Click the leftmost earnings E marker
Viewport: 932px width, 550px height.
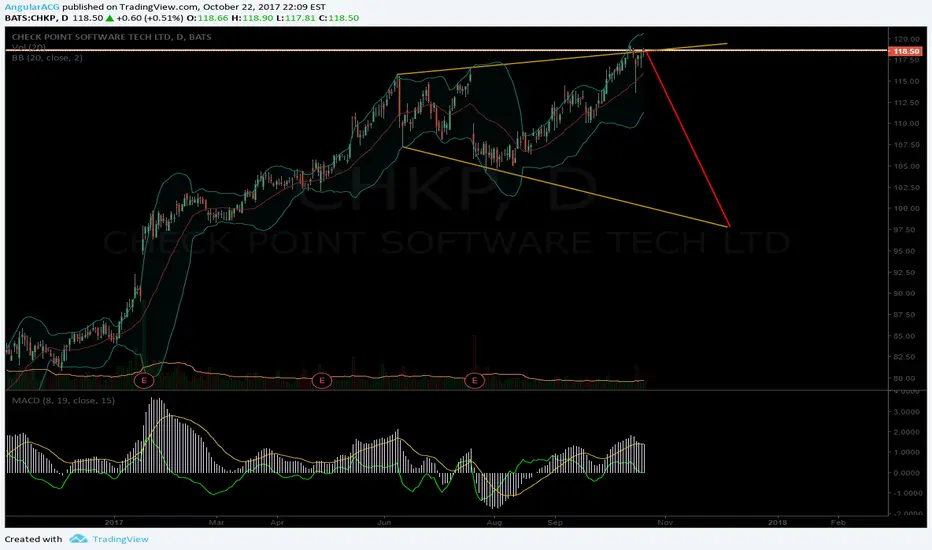click(x=144, y=380)
